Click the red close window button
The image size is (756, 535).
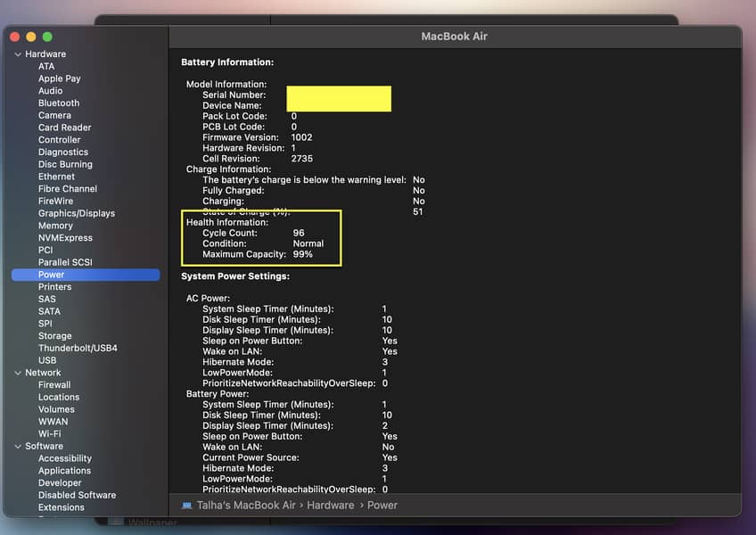pos(15,37)
